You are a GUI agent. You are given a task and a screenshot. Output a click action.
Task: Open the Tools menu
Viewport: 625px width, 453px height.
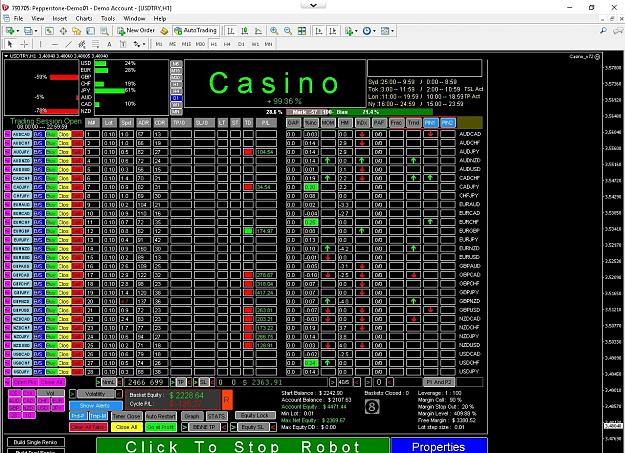(108, 18)
